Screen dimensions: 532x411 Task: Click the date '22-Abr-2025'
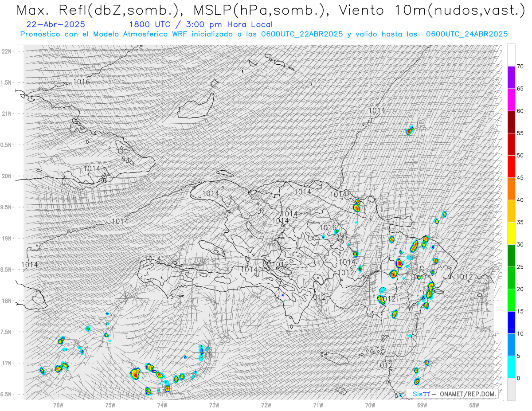[56, 24]
